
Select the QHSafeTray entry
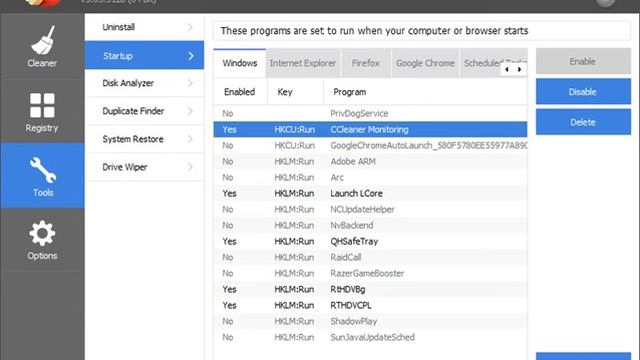point(370,241)
